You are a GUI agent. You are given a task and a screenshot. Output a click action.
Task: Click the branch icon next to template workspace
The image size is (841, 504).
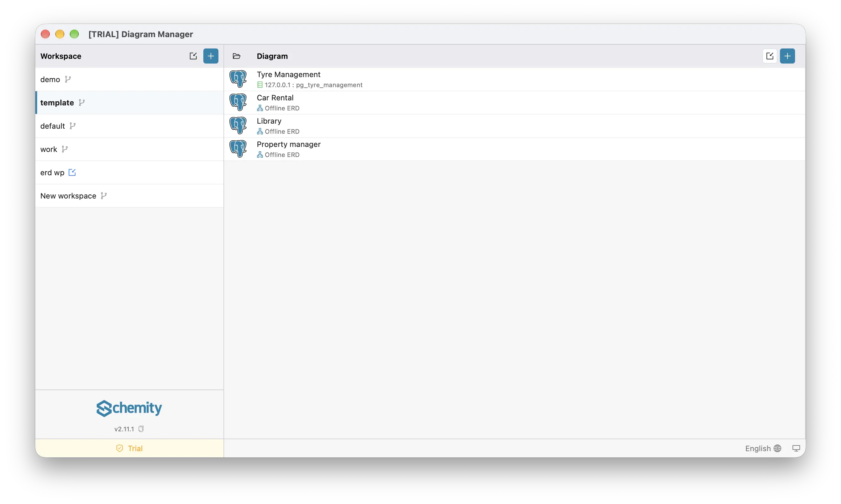click(x=82, y=103)
